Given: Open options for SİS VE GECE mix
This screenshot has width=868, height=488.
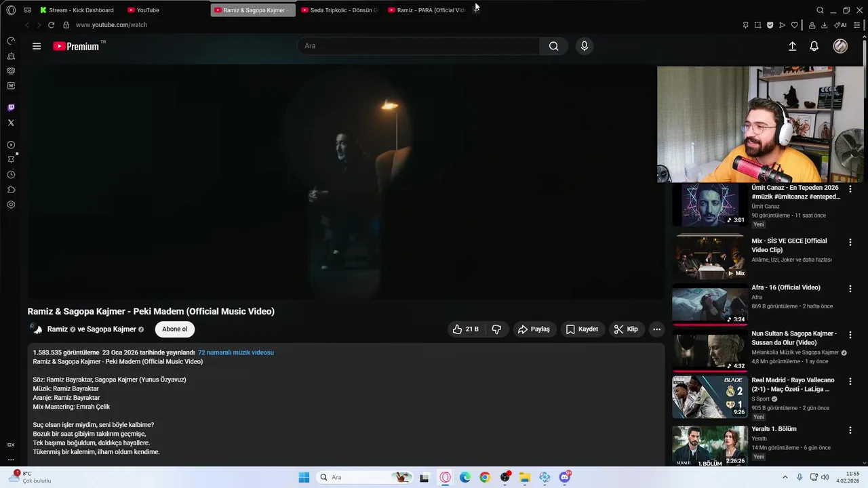Looking at the screenshot, I should point(850,242).
